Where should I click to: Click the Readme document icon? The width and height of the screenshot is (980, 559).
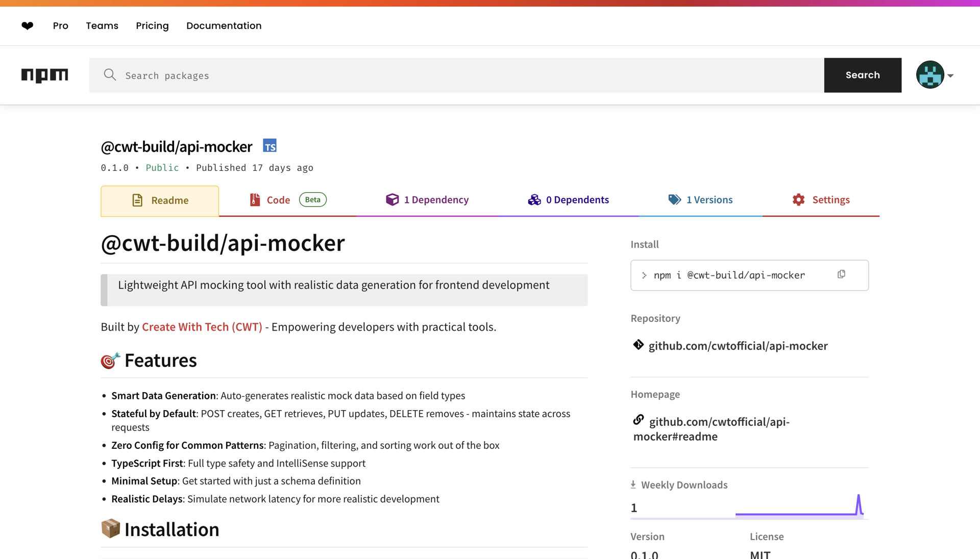coord(137,200)
